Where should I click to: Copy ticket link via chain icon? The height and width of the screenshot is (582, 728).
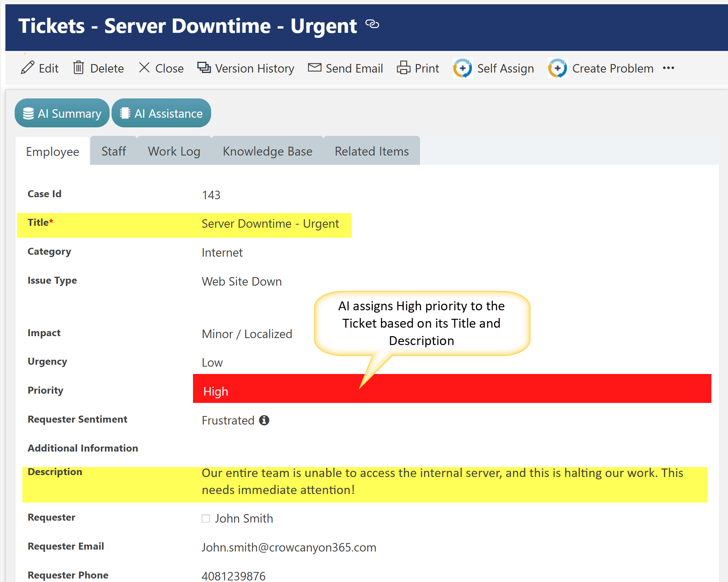coord(372,24)
